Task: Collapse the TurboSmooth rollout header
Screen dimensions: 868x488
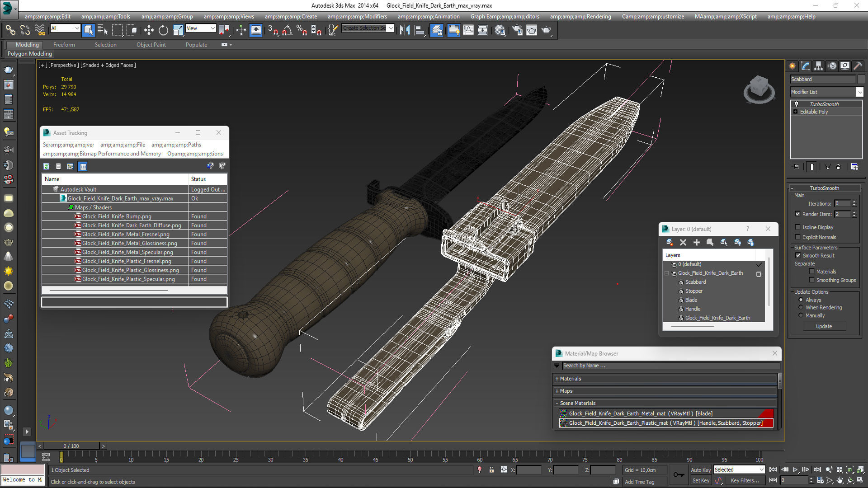Action: point(824,188)
